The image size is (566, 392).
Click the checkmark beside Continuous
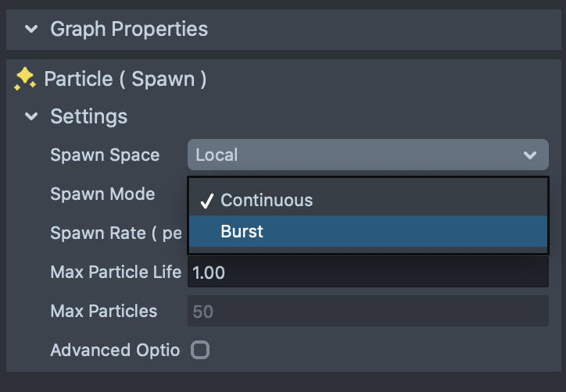206,201
